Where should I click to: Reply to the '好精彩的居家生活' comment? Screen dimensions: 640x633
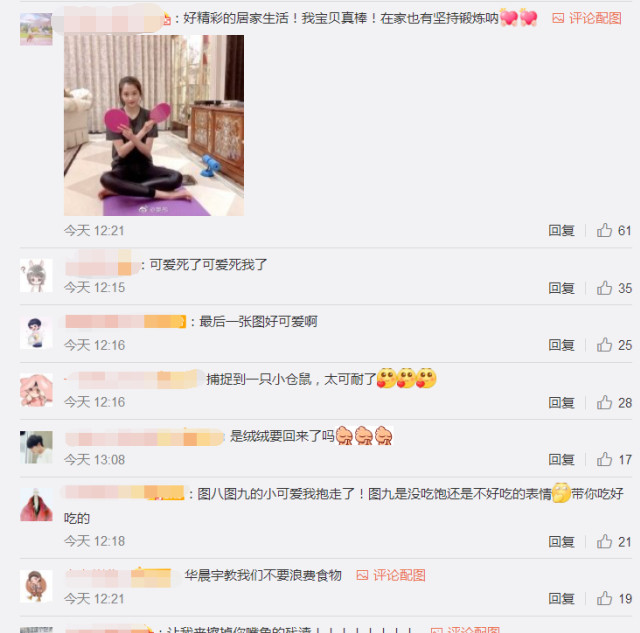point(561,231)
